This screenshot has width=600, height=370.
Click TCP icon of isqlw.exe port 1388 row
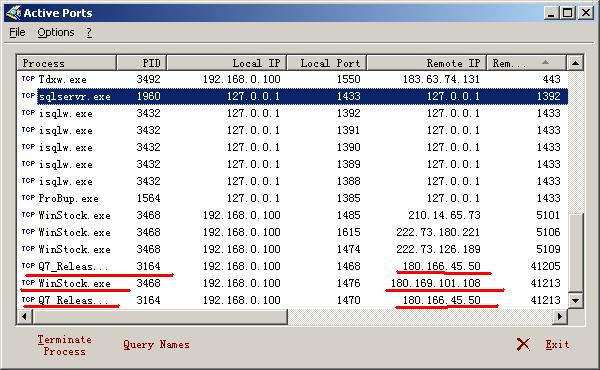(x=28, y=180)
